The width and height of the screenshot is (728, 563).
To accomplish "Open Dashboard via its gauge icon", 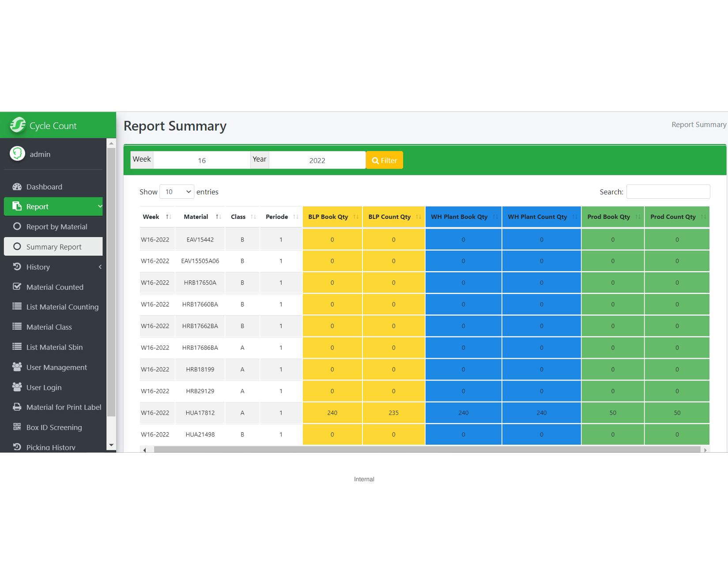I will [x=17, y=187].
